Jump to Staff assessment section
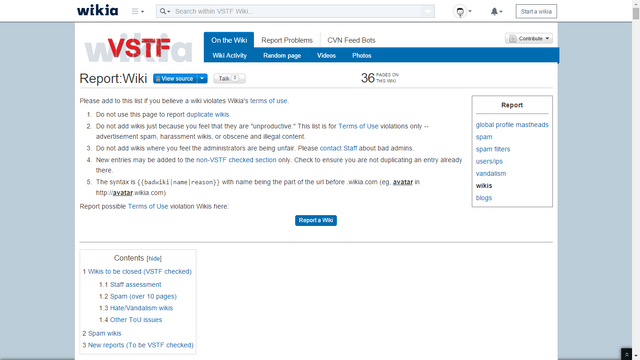This screenshot has width=640, height=360. click(x=136, y=284)
